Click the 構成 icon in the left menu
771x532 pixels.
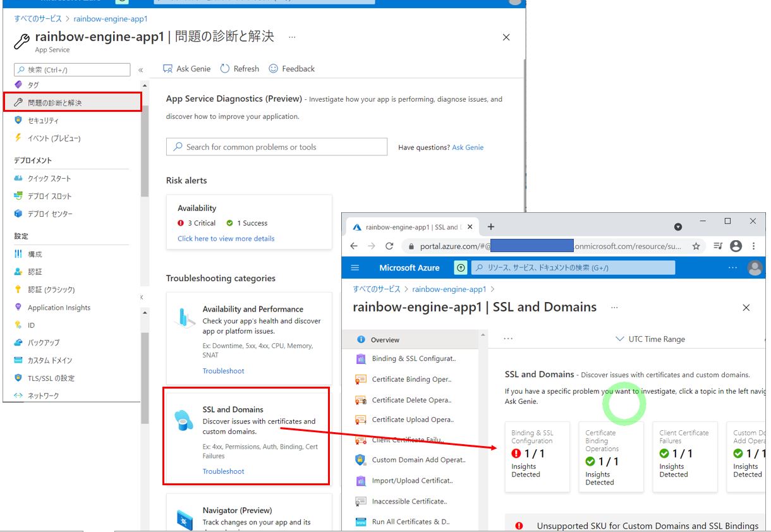click(x=18, y=253)
